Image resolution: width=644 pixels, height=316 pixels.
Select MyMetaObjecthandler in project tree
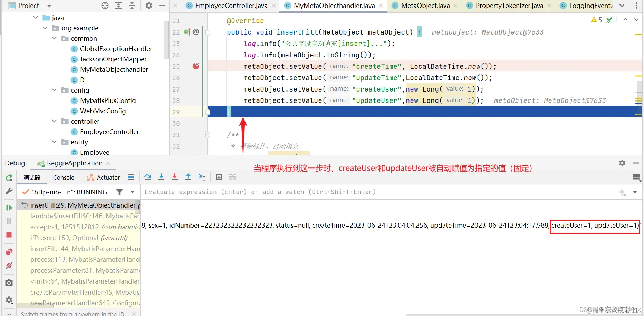pos(109,69)
